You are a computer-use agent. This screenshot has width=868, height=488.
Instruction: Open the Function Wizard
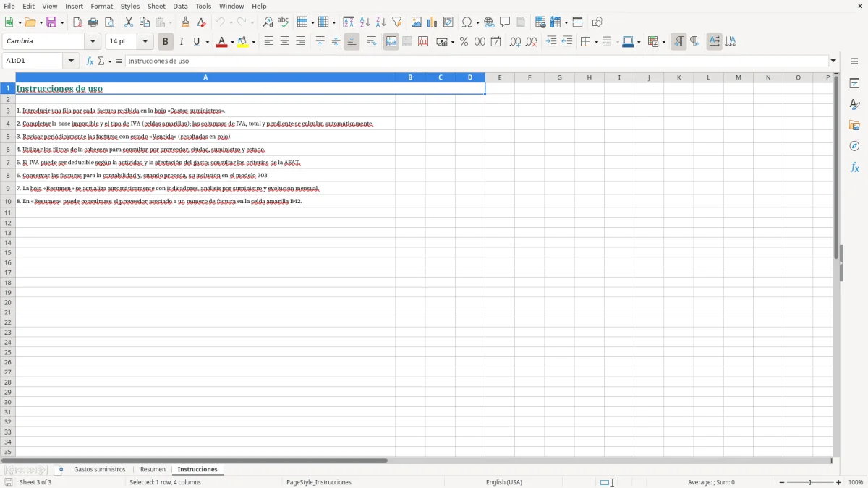coord(90,61)
